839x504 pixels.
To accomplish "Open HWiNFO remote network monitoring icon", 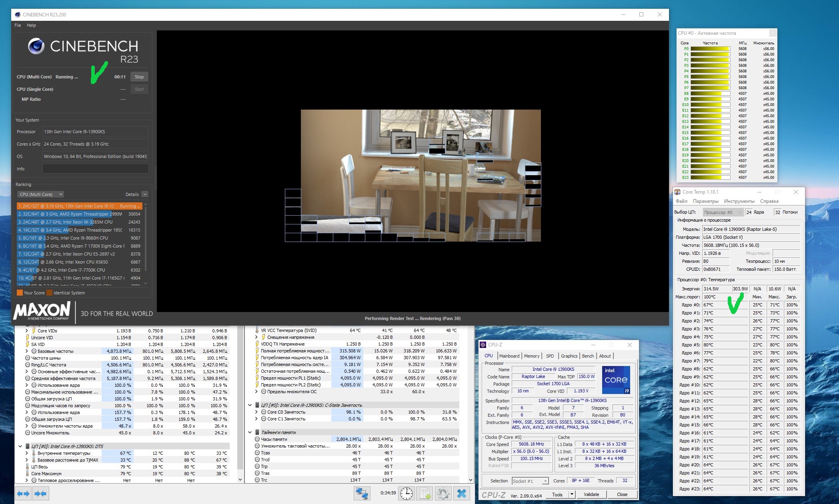I will (x=362, y=494).
